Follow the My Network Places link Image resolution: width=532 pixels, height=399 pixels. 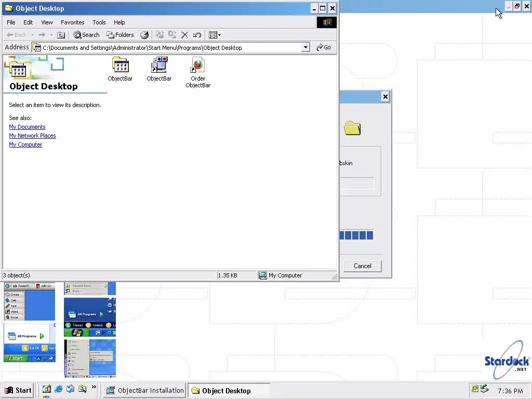click(32, 136)
